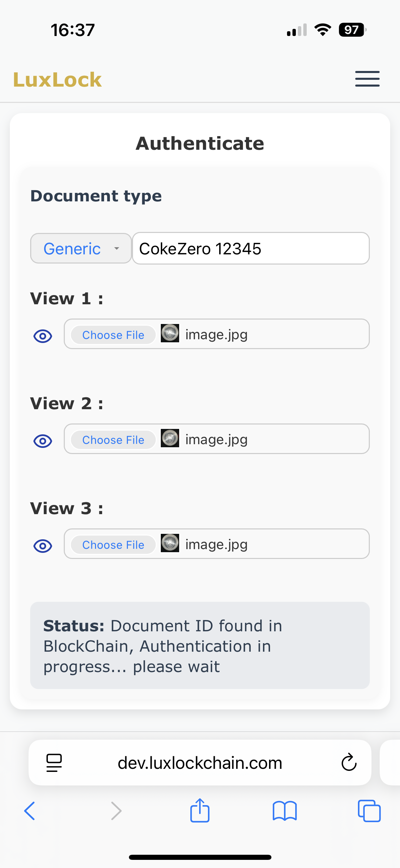The image size is (400, 868).
Task: Click the View 3 image thumbnail
Action: click(170, 543)
